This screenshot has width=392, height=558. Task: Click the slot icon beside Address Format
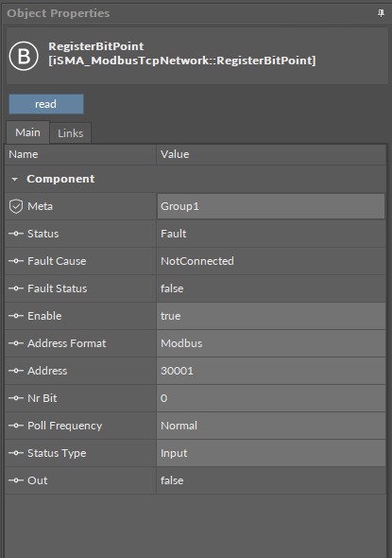click(16, 343)
